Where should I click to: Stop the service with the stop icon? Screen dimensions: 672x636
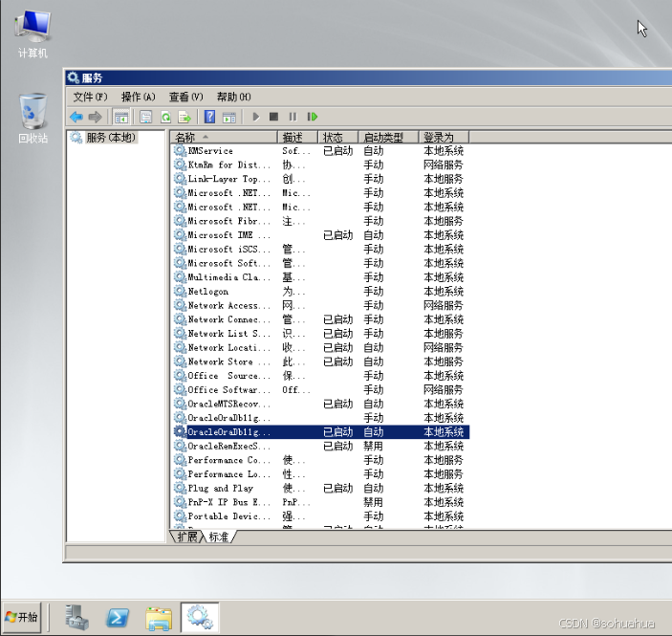pyautogui.click(x=273, y=117)
